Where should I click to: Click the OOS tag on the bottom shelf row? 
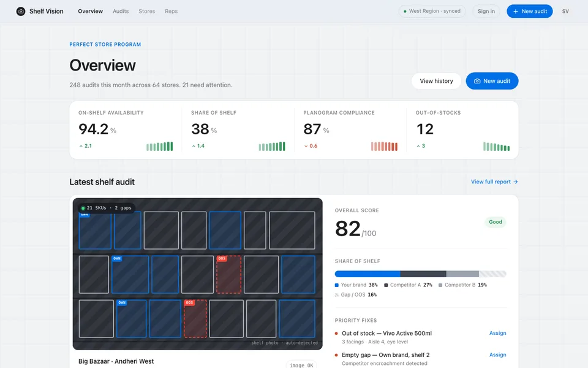click(189, 302)
